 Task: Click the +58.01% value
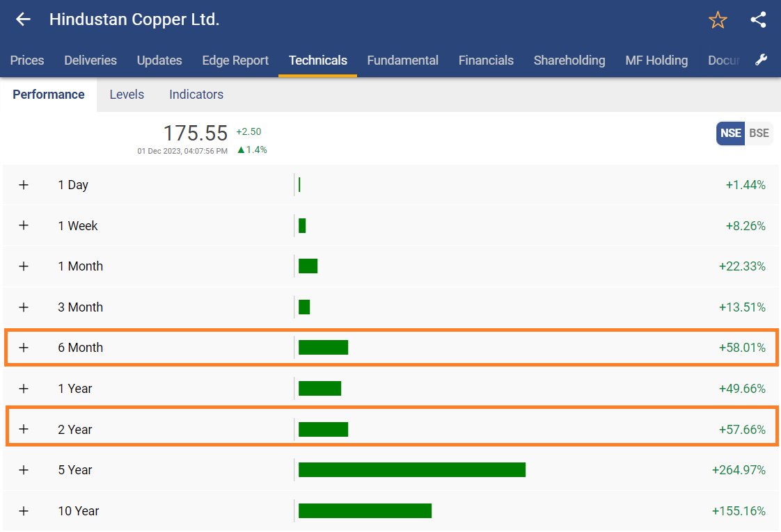point(742,348)
